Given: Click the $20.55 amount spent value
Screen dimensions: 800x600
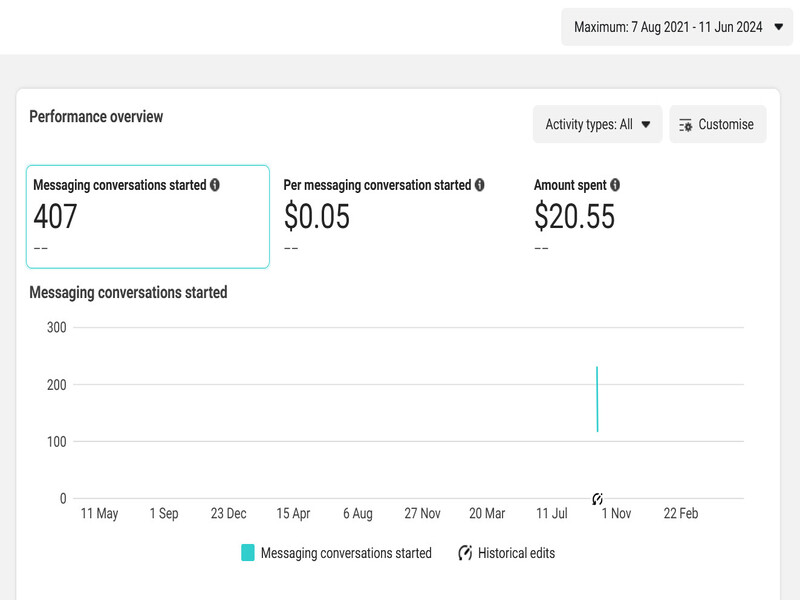Looking at the screenshot, I should click(x=574, y=216).
